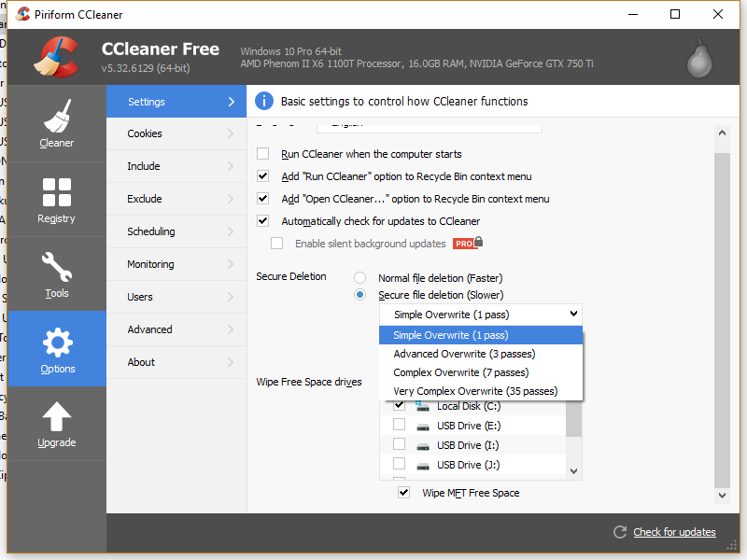Click the "v5.32.6129 (64-bit)" version text

[146, 68]
